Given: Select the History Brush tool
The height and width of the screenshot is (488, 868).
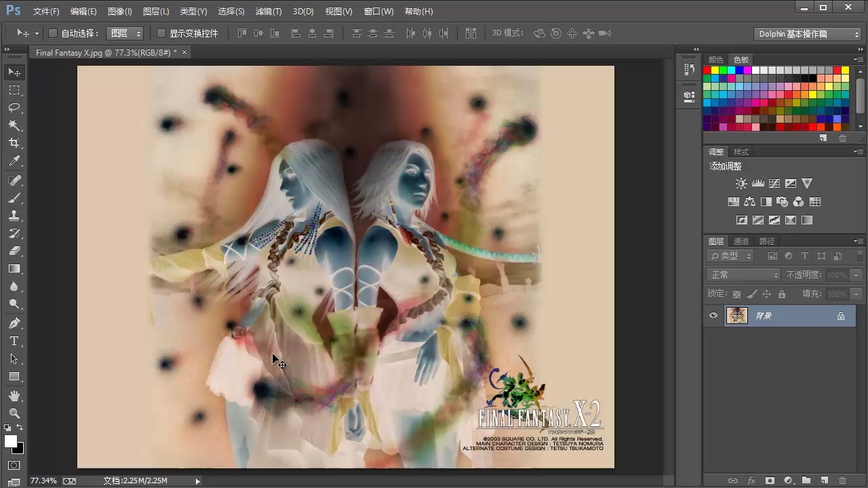Looking at the screenshot, I should (x=14, y=233).
